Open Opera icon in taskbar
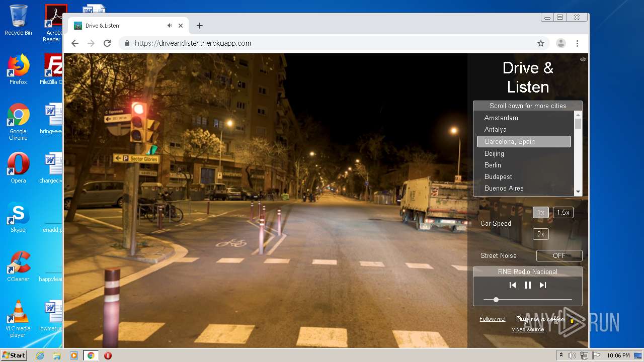This screenshot has height=362, width=644. (x=108, y=355)
